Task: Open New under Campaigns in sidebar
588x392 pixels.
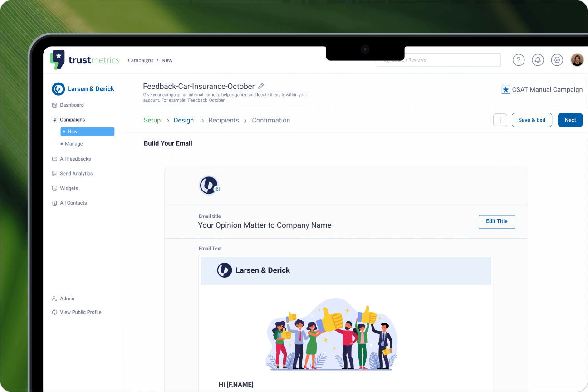Action: pos(88,132)
